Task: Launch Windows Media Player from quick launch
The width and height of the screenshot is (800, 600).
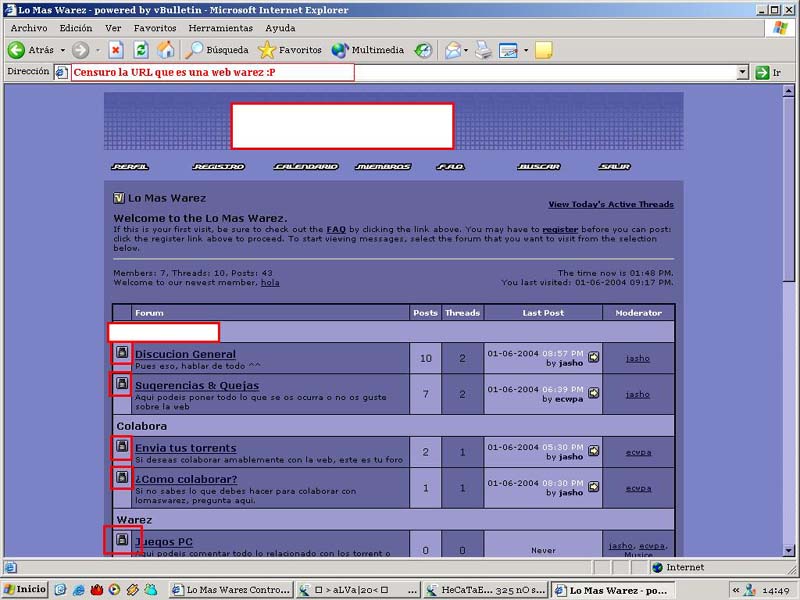Action: click(114, 590)
